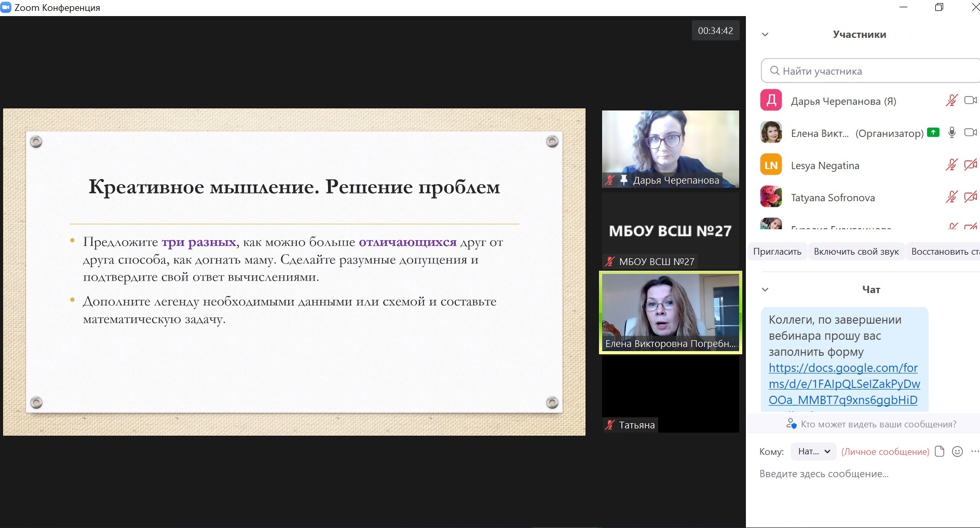Image resolution: width=980 pixels, height=528 pixels.
Task: Select Елена Викторовна's video thumbnail
Action: [670, 312]
